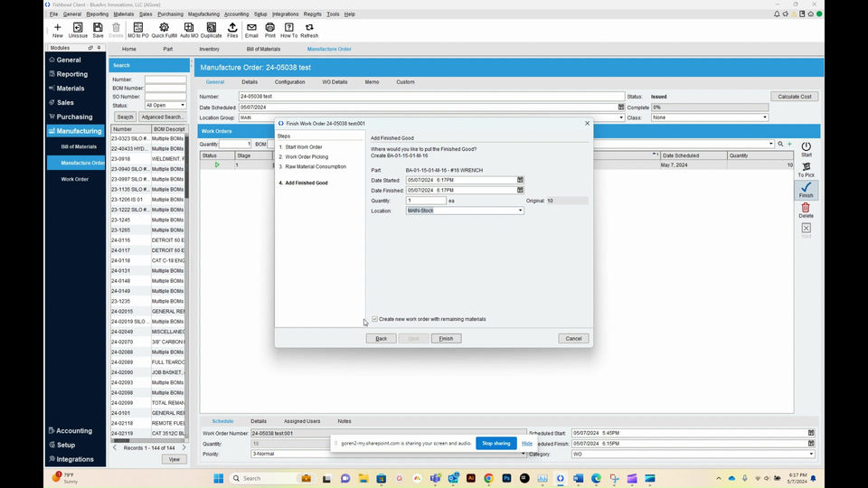Open the Manufacturing menu in menu bar

[x=203, y=14]
